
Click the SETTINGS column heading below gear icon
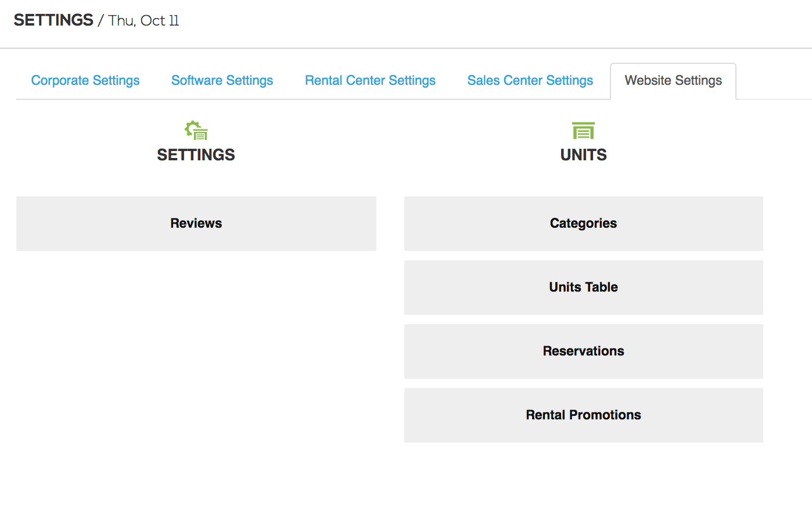(x=196, y=155)
